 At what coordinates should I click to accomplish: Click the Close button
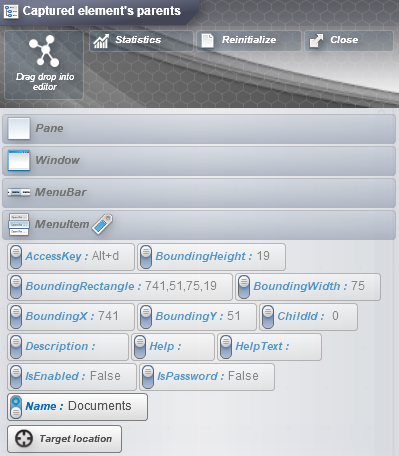click(x=349, y=41)
